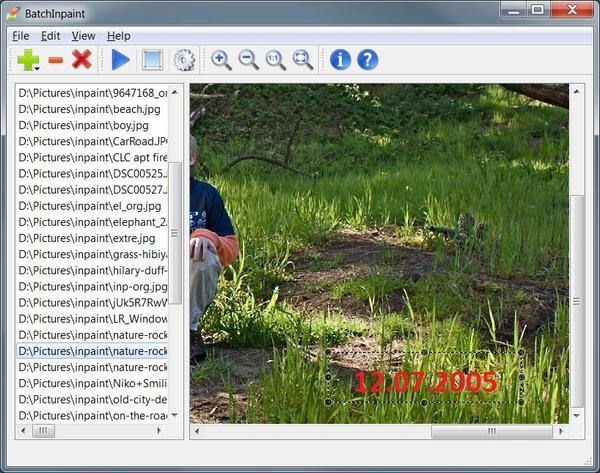Select beach.jpg in the file list
Screen dimensions: 600x473
(x=92, y=109)
